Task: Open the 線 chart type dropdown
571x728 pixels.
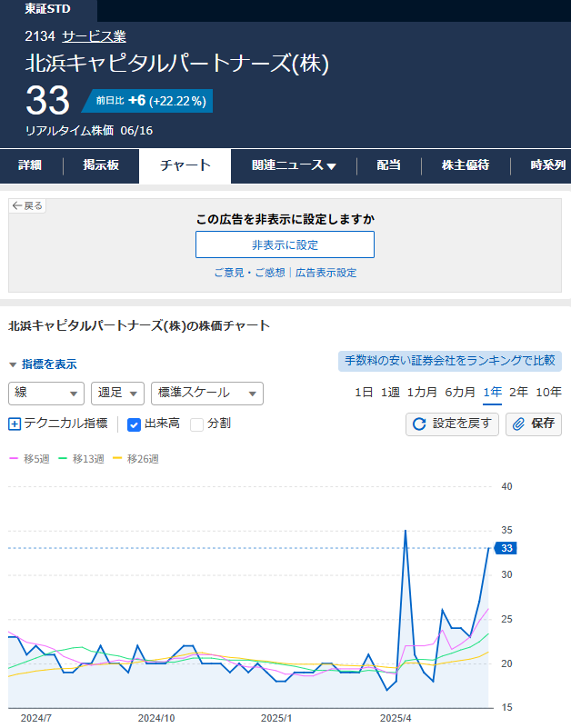Action: [46, 394]
